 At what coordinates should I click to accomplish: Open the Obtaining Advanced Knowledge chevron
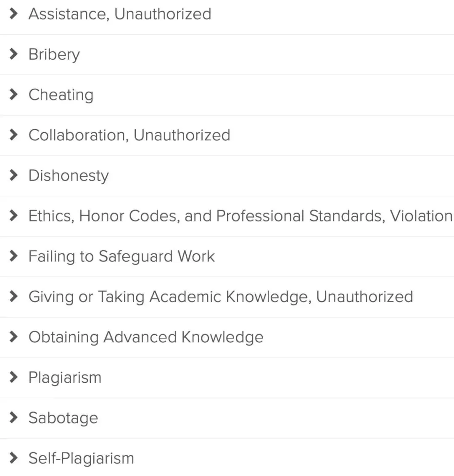pyautogui.click(x=14, y=337)
